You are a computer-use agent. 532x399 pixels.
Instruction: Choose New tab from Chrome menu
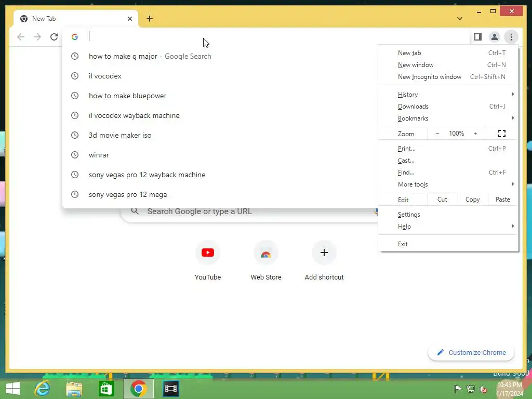[x=448, y=53]
